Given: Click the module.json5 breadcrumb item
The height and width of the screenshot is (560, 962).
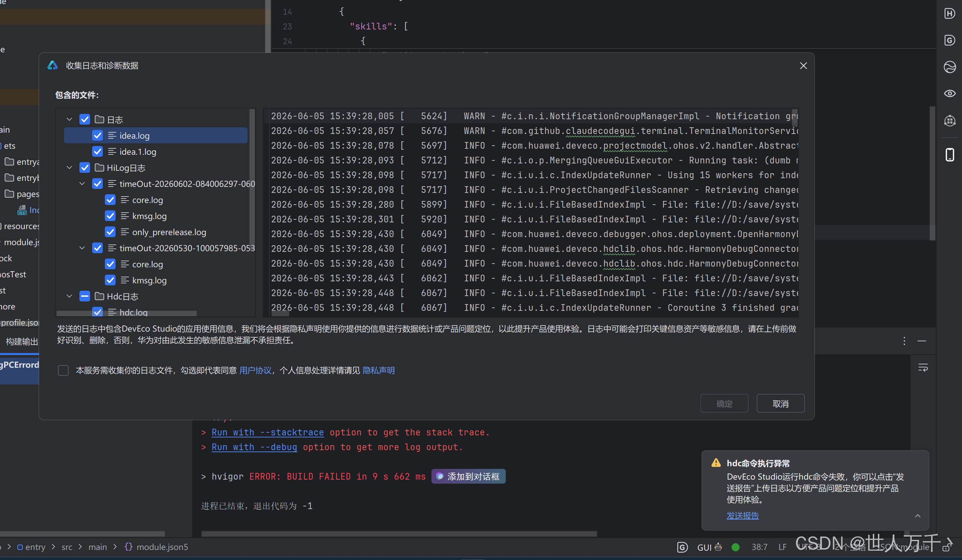Looking at the screenshot, I should 162,547.
